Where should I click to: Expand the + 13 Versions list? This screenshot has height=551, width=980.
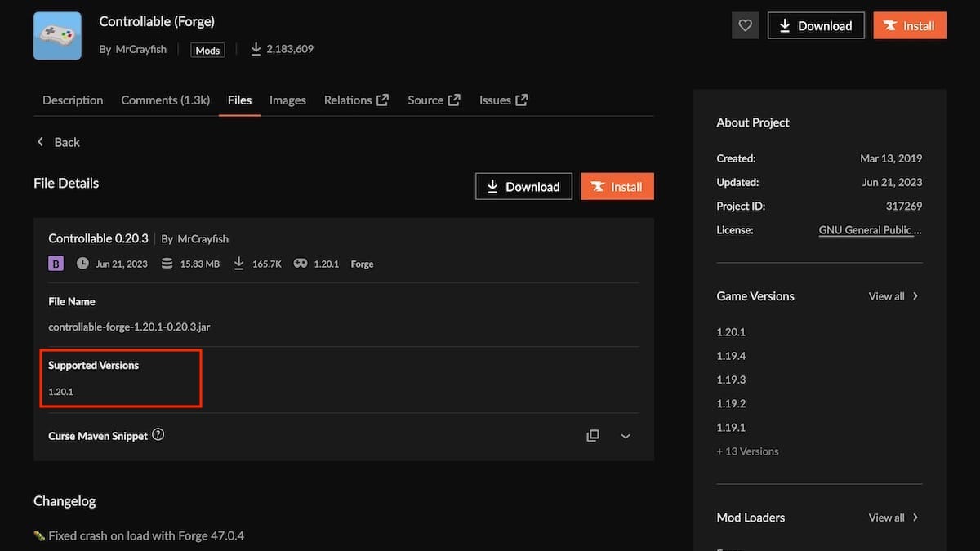747,451
